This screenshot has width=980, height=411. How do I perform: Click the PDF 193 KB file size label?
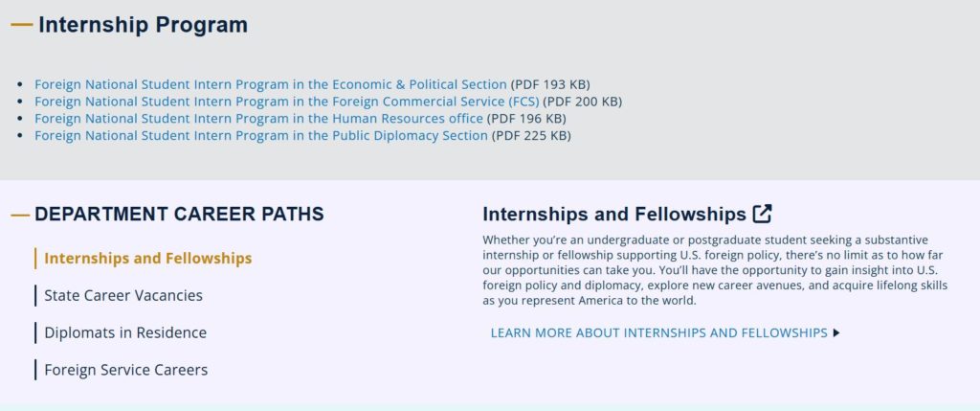550,84
